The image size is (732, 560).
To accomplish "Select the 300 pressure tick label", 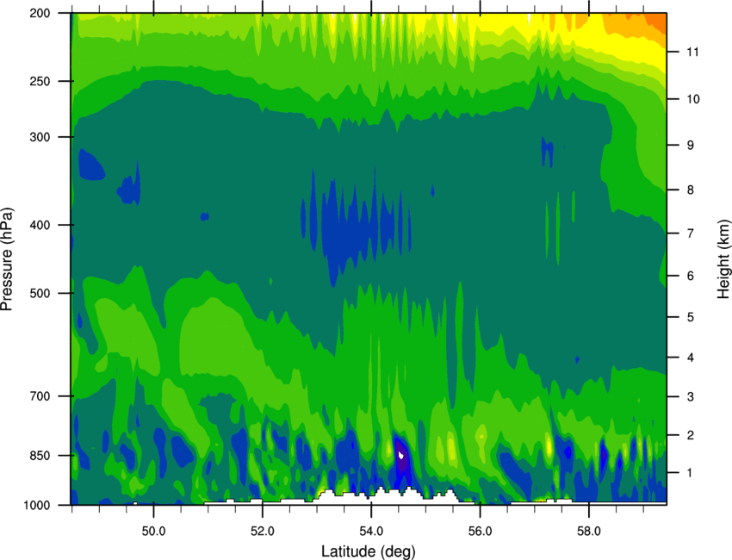I will pos(40,137).
